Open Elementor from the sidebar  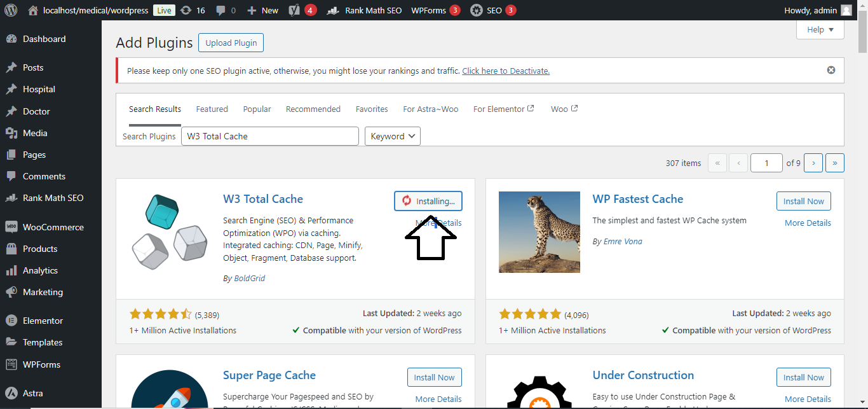pyautogui.click(x=43, y=321)
